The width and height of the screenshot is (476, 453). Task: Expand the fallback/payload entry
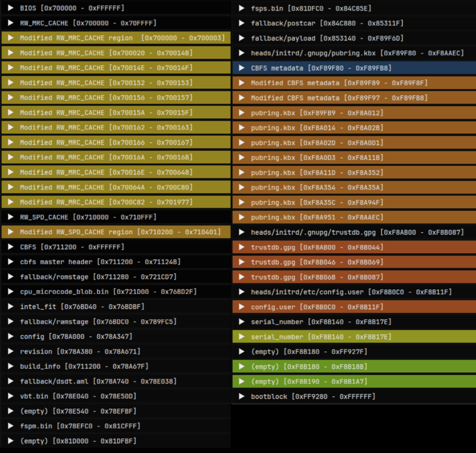(240, 38)
